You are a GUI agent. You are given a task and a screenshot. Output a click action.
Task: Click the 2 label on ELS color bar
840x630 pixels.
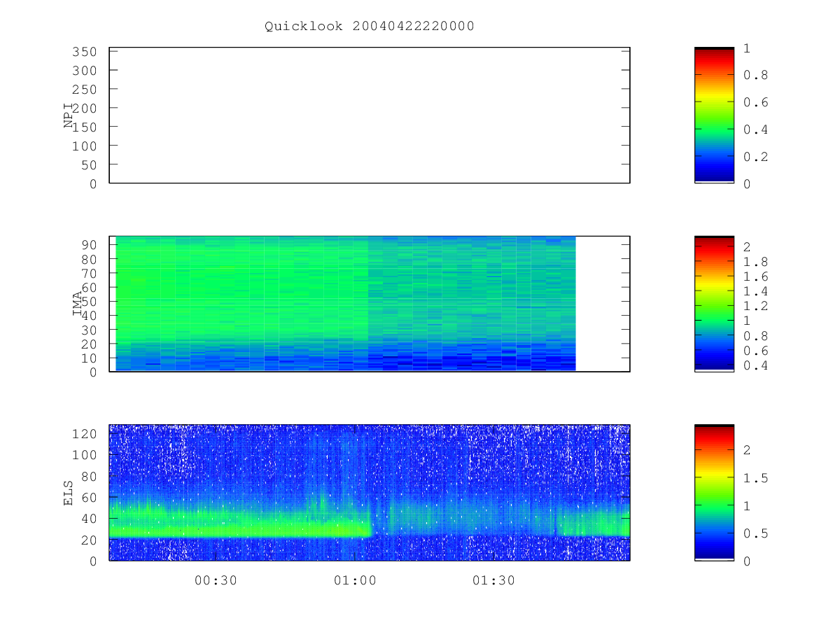(748, 450)
